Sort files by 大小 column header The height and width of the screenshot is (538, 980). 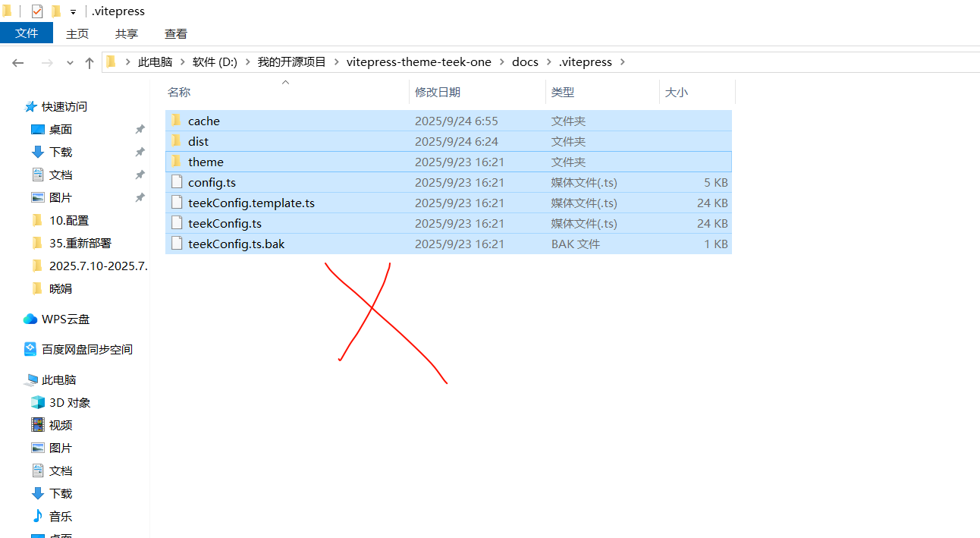pyautogui.click(x=676, y=92)
